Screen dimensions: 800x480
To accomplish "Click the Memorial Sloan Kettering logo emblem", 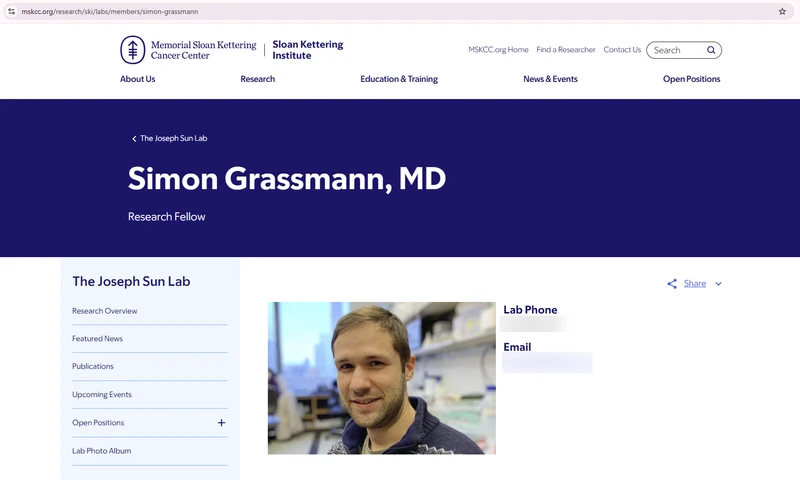I will 133,50.
